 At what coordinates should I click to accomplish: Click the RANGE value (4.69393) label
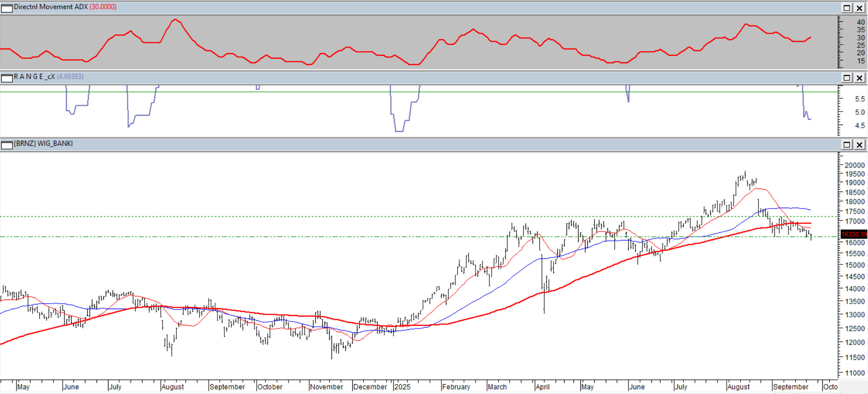(x=70, y=77)
